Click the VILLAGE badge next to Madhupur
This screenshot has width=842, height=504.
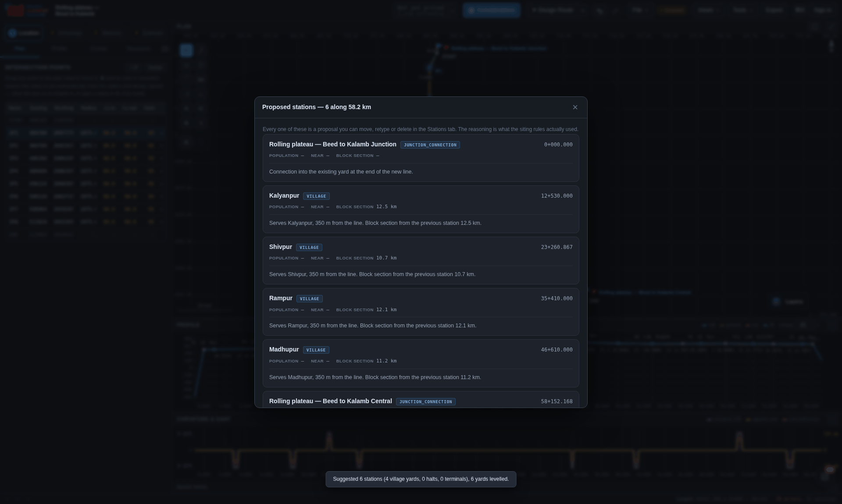click(316, 350)
